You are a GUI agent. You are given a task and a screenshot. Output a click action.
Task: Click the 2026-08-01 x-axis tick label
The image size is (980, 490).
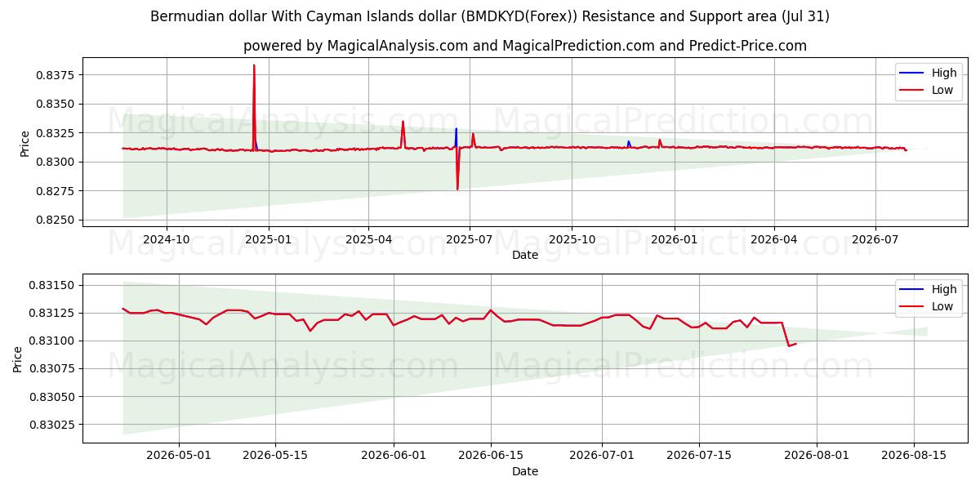817,456
